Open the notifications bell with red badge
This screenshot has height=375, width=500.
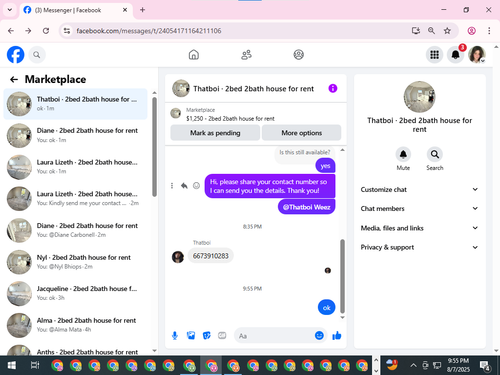point(455,55)
